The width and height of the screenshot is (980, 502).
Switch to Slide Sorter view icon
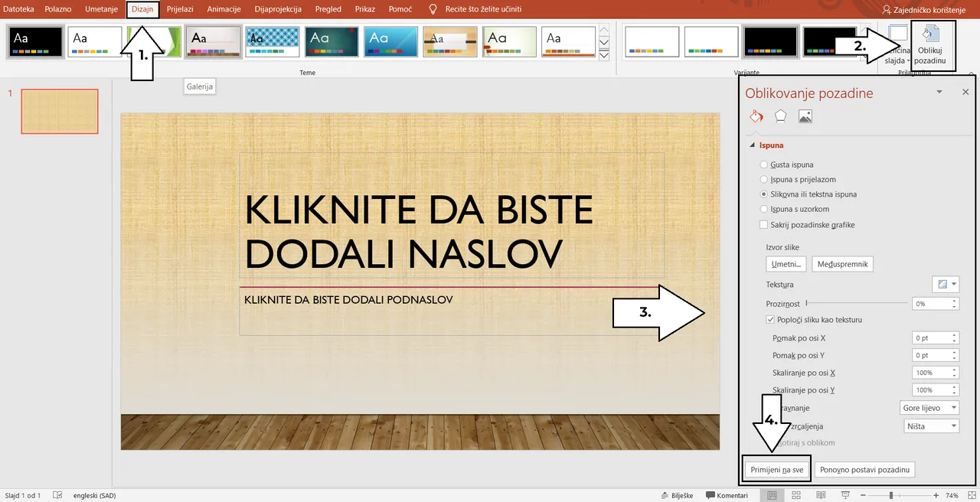[797, 495]
